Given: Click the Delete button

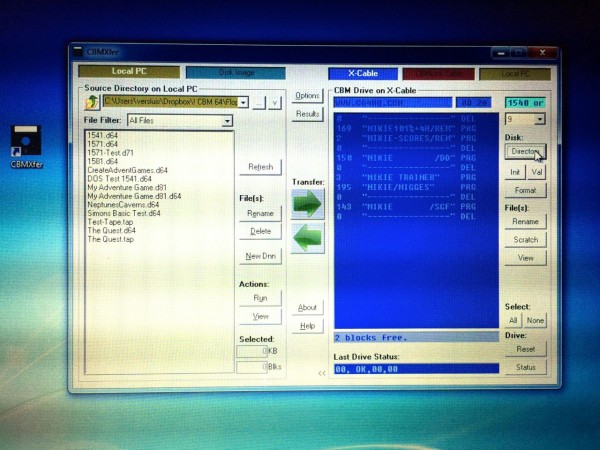Looking at the screenshot, I should click(260, 232).
